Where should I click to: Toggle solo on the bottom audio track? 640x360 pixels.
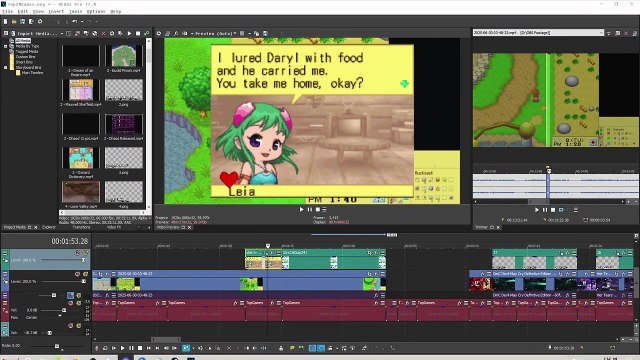point(78,326)
